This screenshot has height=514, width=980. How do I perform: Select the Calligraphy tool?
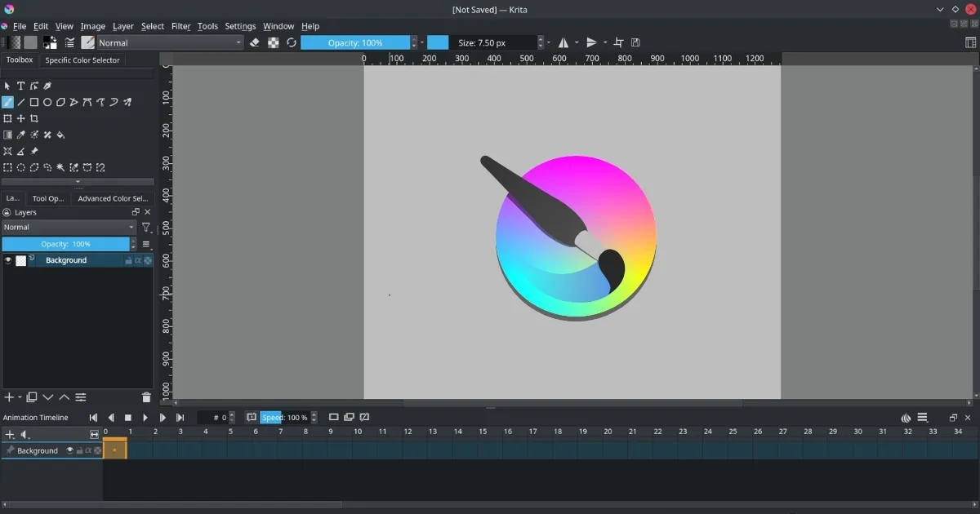(x=47, y=86)
